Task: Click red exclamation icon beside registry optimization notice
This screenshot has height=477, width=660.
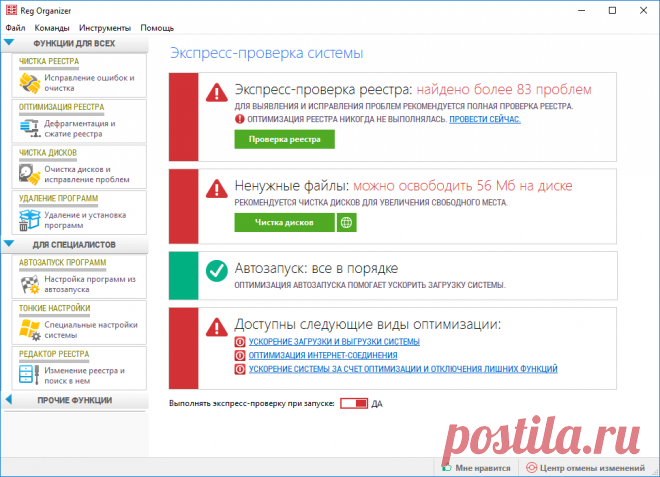Action: point(240,119)
